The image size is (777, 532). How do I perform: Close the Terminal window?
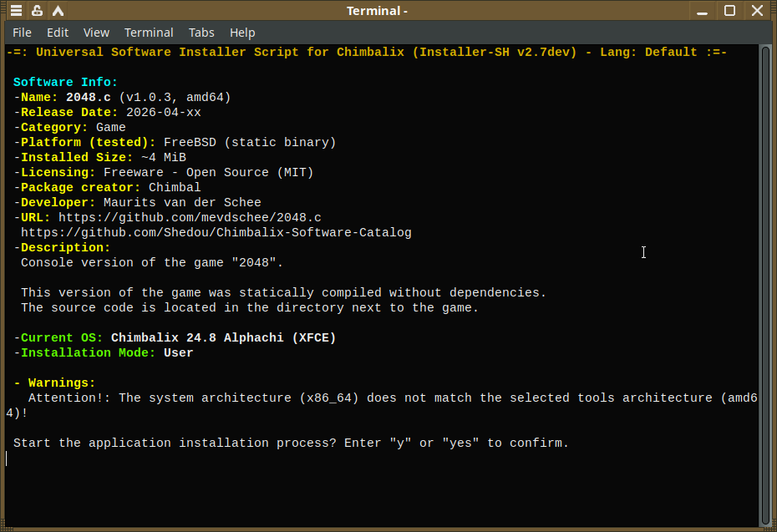(x=757, y=10)
